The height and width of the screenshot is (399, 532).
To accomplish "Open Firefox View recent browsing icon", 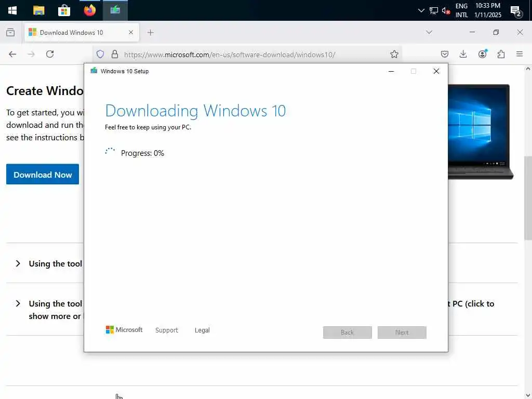I will 10,32.
